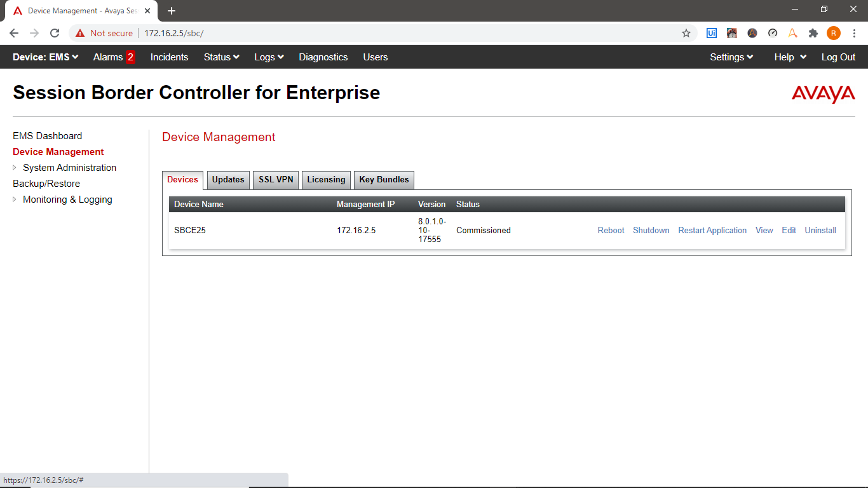Open Backup/Restore in the sidebar
The width and height of the screenshot is (868, 488).
pos(46,184)
